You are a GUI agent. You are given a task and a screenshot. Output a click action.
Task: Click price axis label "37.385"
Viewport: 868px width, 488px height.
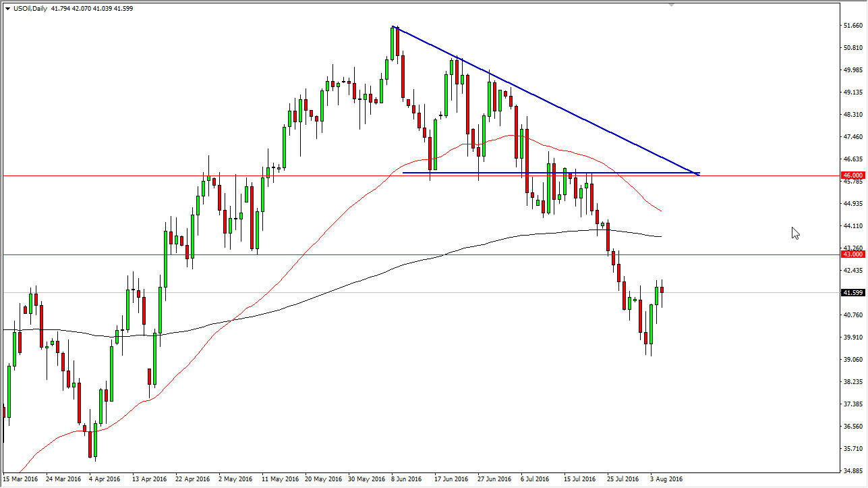[853, 404]
